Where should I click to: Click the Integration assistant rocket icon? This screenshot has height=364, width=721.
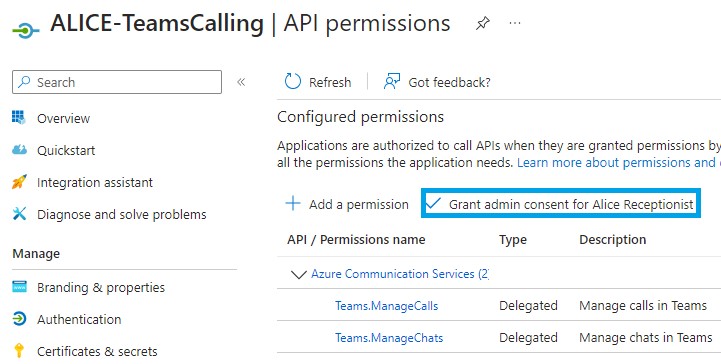point(19,182)
